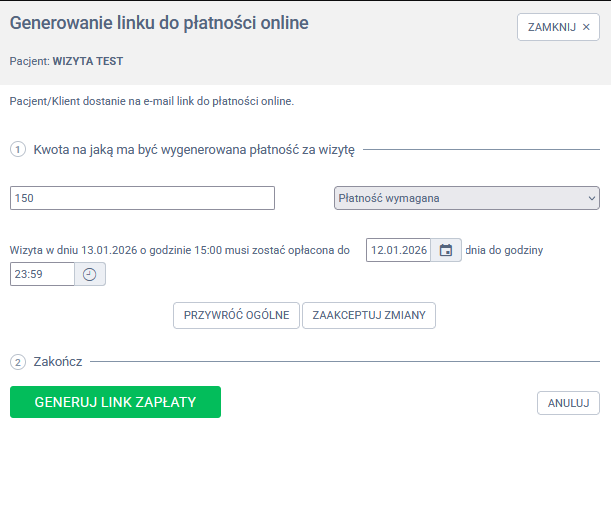This screenshot has width=611, height=511.
Task: Click the step 1 circle number icon
Action: [18, 150]
